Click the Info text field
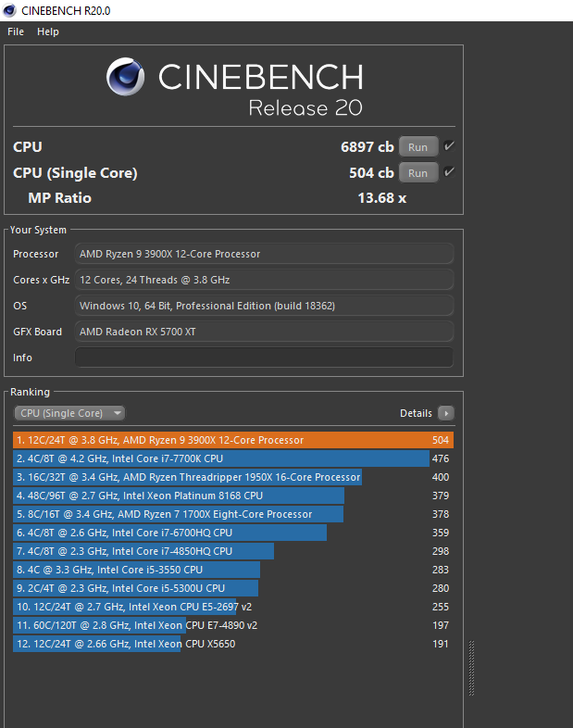 (265, 358)
